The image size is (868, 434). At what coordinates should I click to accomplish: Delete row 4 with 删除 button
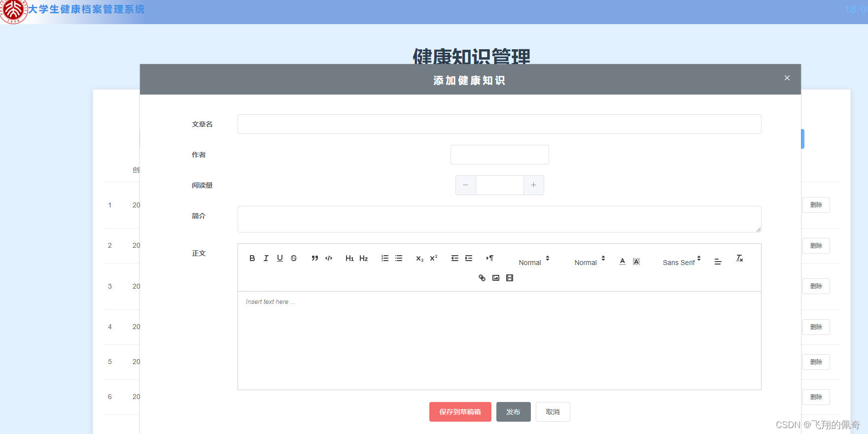pos(816,327)
